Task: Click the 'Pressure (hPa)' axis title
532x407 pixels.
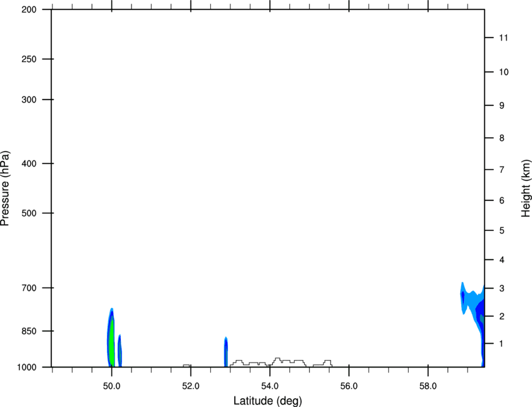Action: click(x=5, y=188)
